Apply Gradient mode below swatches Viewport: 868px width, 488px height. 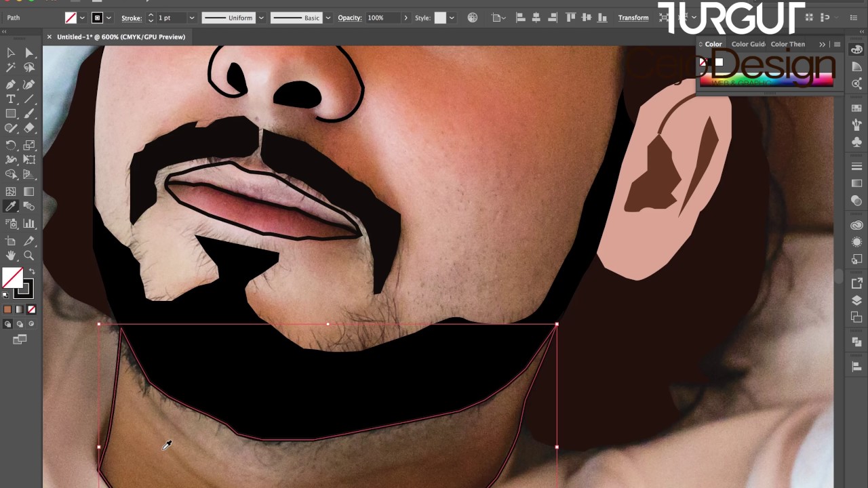point(20,310)
